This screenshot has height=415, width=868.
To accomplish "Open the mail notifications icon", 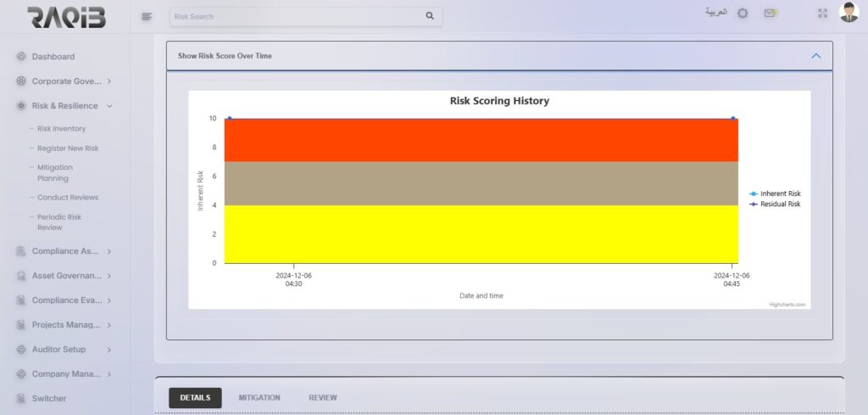I will [770, 14].
